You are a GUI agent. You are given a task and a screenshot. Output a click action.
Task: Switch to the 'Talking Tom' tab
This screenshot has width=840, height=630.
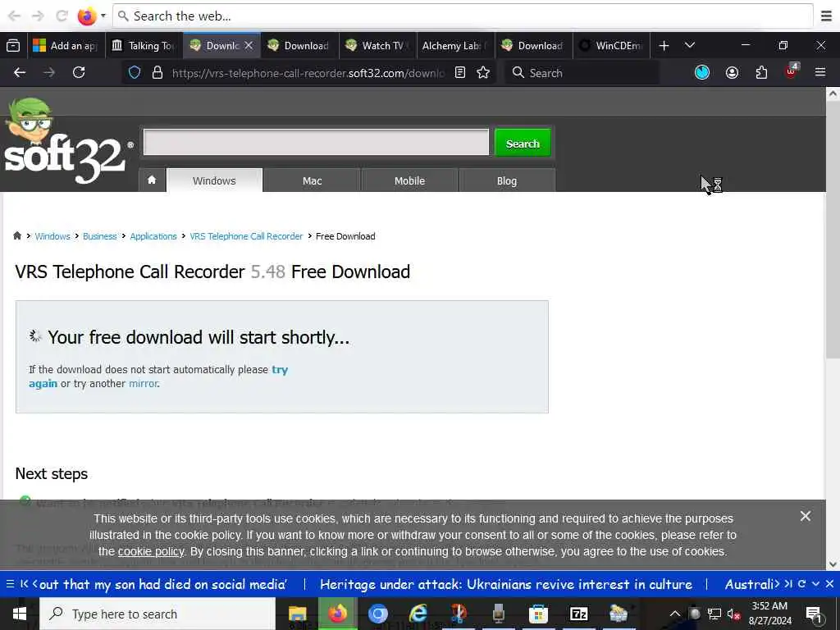click(x=144, y=46)
